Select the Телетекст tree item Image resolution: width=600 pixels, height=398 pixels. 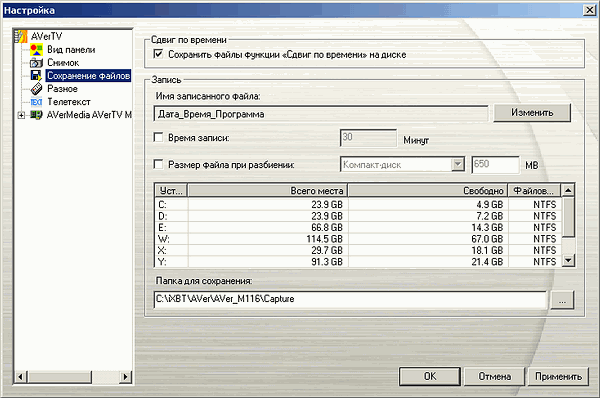68,102
